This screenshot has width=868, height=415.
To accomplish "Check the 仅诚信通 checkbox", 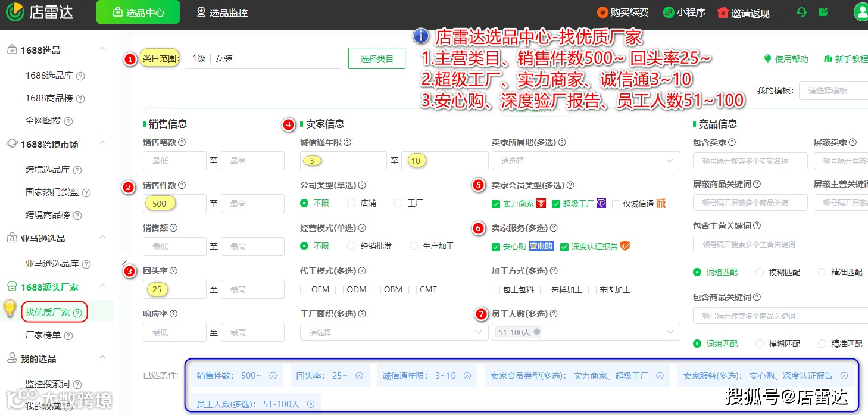I will point(616,204).
